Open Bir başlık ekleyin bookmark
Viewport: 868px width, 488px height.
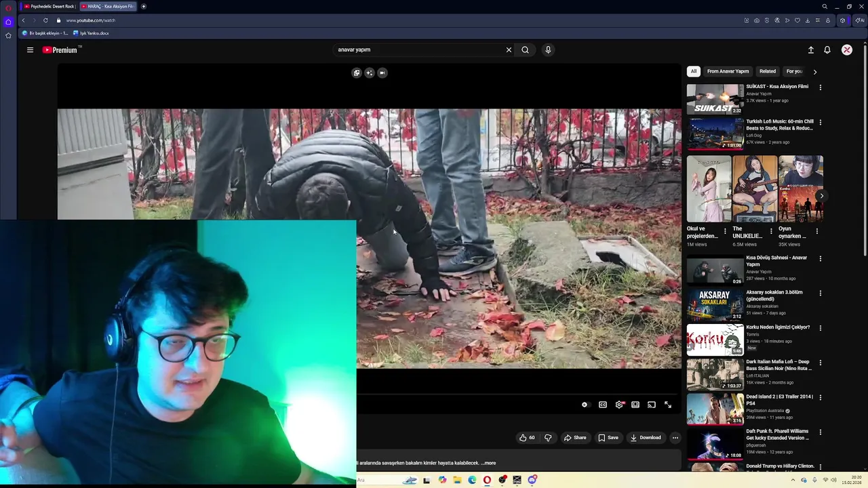pos(45,33)
